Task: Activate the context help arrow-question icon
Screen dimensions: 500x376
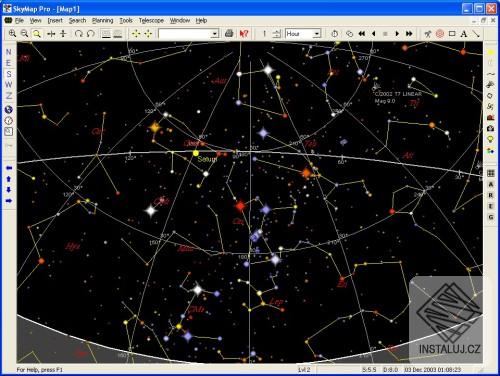Action: (244, 34)
